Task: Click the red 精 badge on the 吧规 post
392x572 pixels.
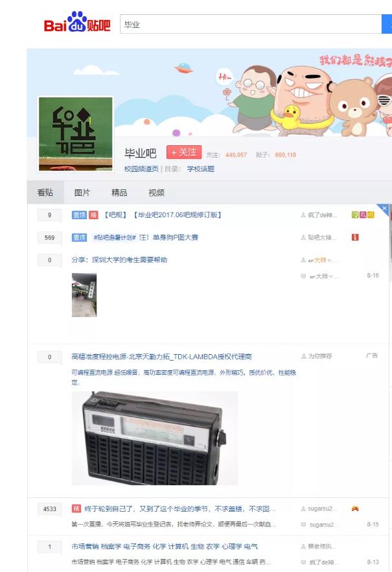Action: (93, 215)
